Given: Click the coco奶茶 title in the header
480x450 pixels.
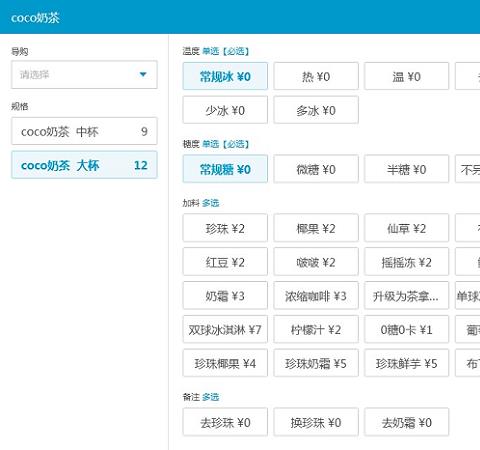Looking at the screenshot, I should 35,18.
